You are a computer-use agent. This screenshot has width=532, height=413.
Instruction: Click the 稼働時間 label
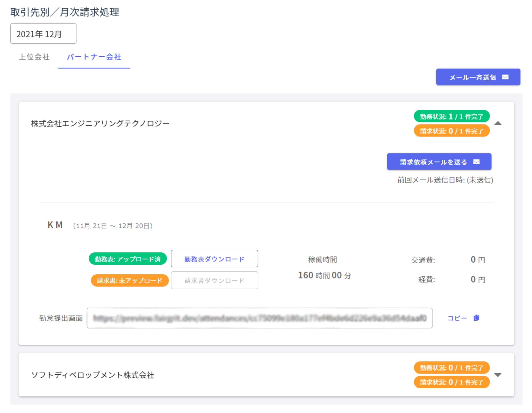click(x=322, y=259)
